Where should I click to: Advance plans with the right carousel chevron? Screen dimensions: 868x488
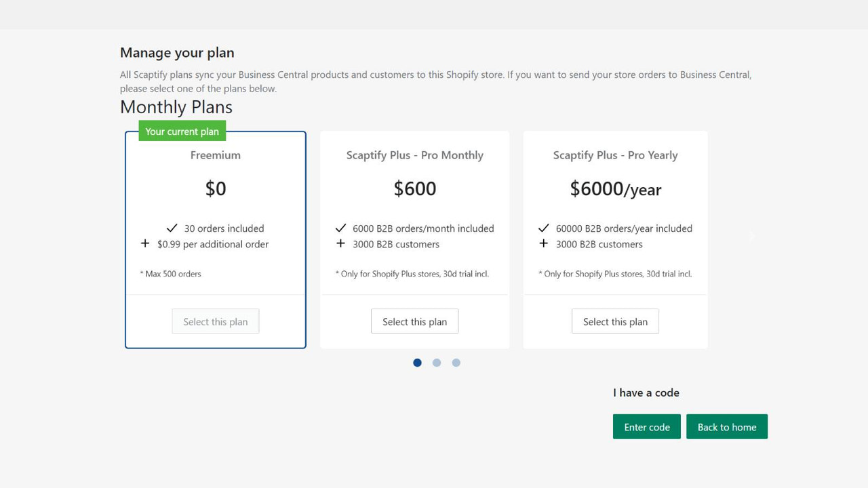(751, 236)
